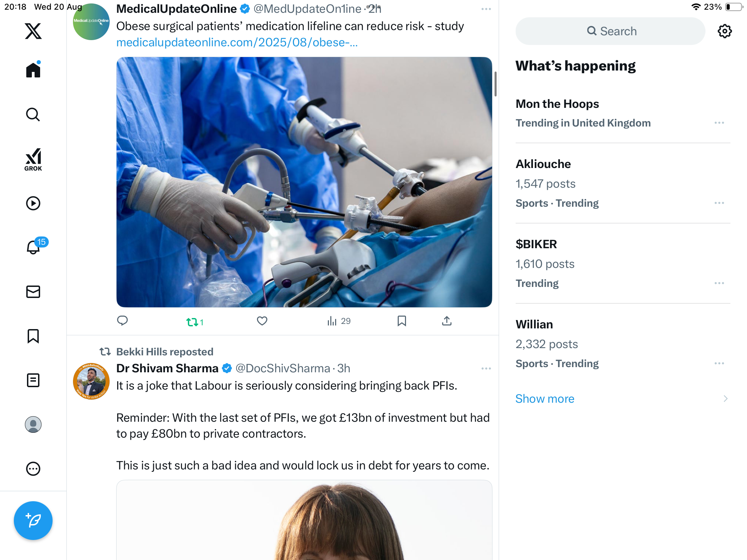Open notifications bell with 15 badge
747x560 pixels.
point(34,247)
